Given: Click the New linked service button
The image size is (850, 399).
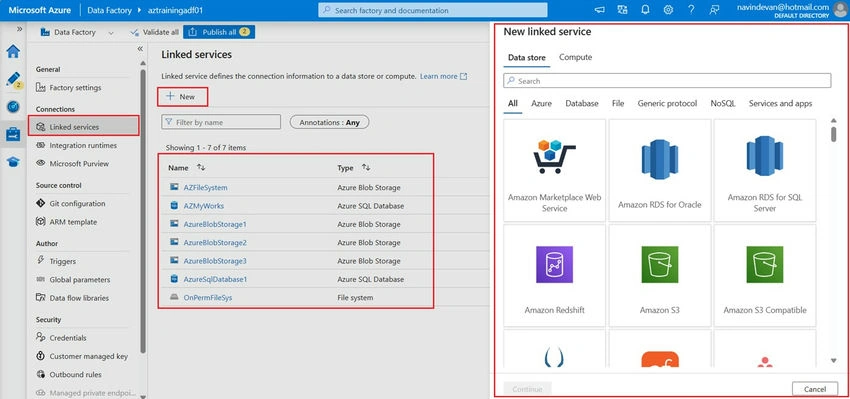Looking at the screenshot, I should 182,96.
